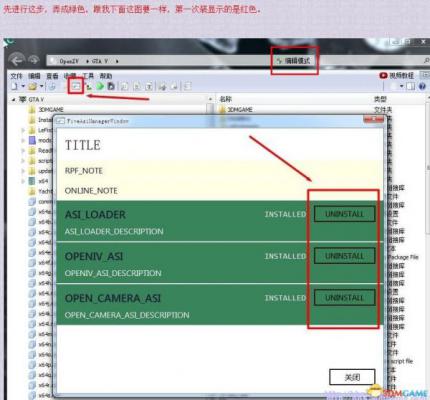The height and width of the screenshot is (400, 430).
Task: Click the blue help question-mark icon
Action: (x=422, y=86)
